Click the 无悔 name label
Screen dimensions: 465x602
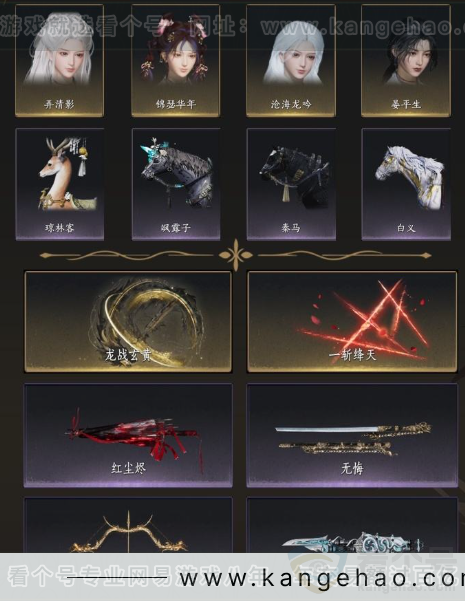coord(352,468)
